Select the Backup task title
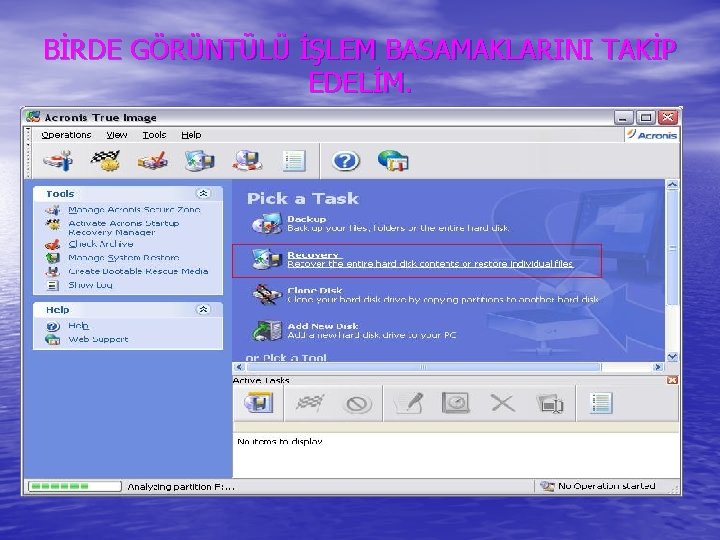Screen dimensions: 720x540 coord(307,219)
